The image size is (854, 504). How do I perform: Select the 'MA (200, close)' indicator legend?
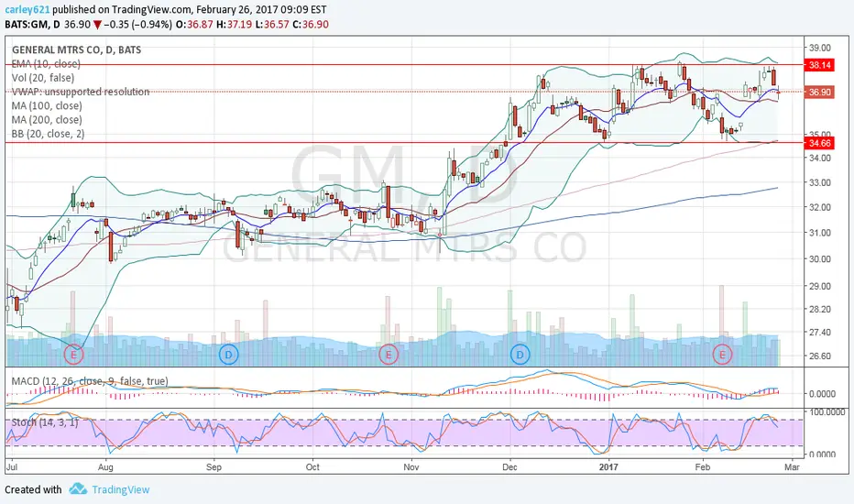(47, 120)
